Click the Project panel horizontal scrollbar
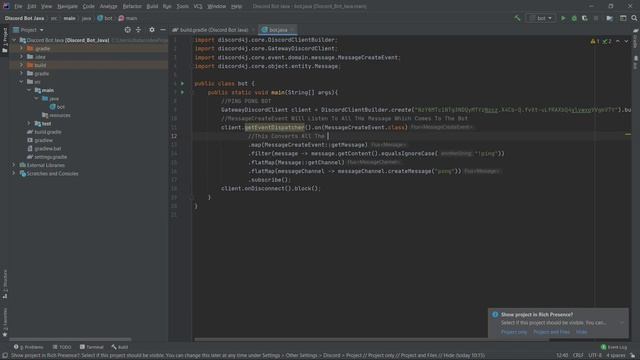This screenshot has height=360, width=640. 70,339
